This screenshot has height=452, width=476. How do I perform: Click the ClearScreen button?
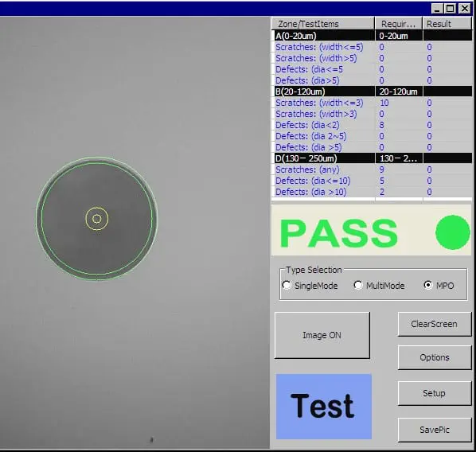click(x=435, y=324)
